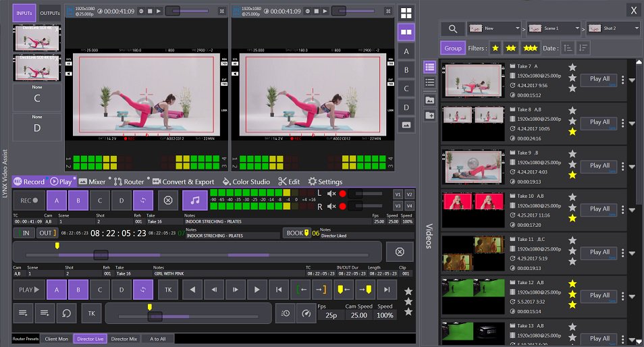The width and height of the screenshot is (644, 347).
Task: Open the image folder sidebar icon
Action: click(x=429, y=100)
